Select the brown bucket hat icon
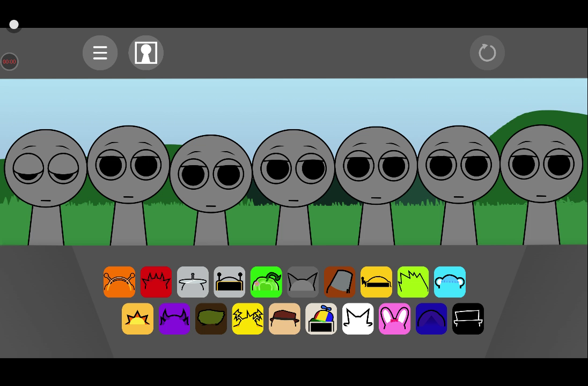 pyautogui.click(x=340, y=282)
